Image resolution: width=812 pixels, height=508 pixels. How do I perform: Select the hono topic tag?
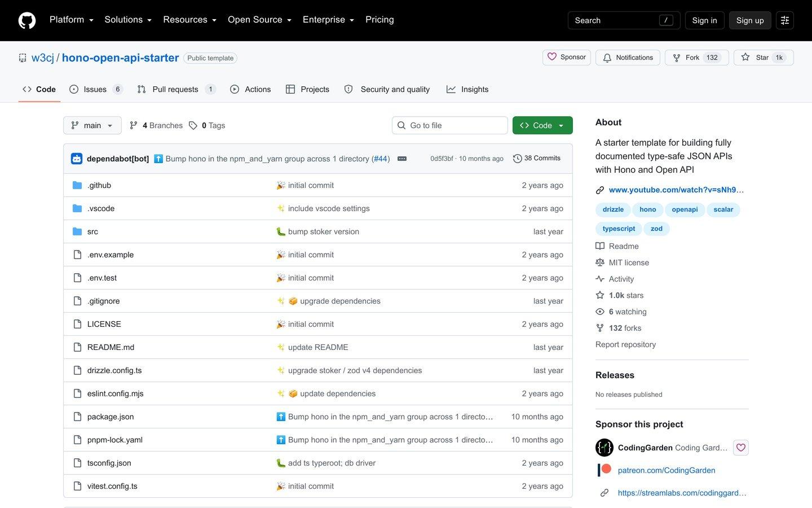click(648, 209)
